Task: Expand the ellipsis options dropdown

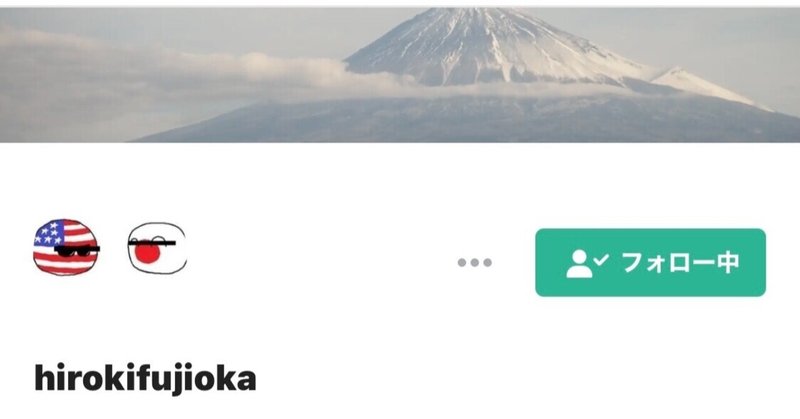Action: coord(474,262)
